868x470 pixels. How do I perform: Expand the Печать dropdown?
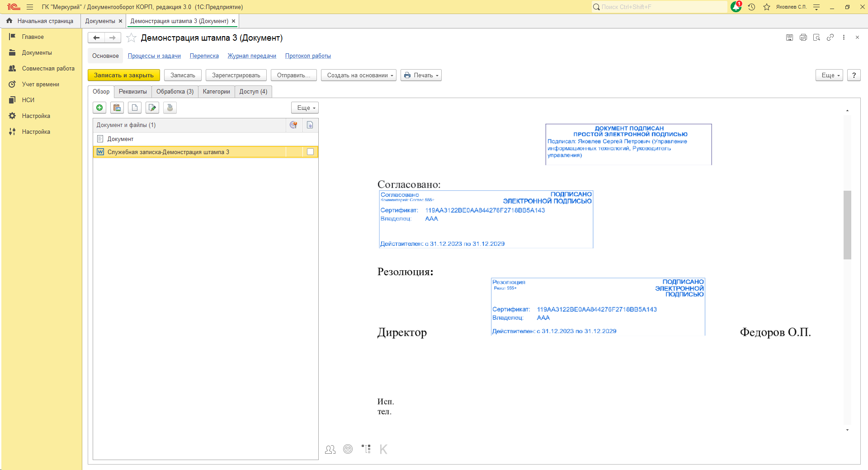[x=421, y=75]
